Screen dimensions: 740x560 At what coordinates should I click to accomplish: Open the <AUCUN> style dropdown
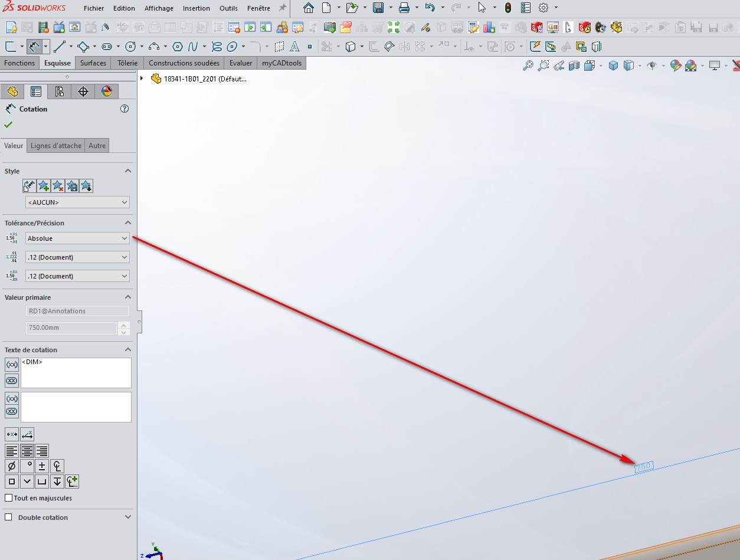[x=77, y=202]
